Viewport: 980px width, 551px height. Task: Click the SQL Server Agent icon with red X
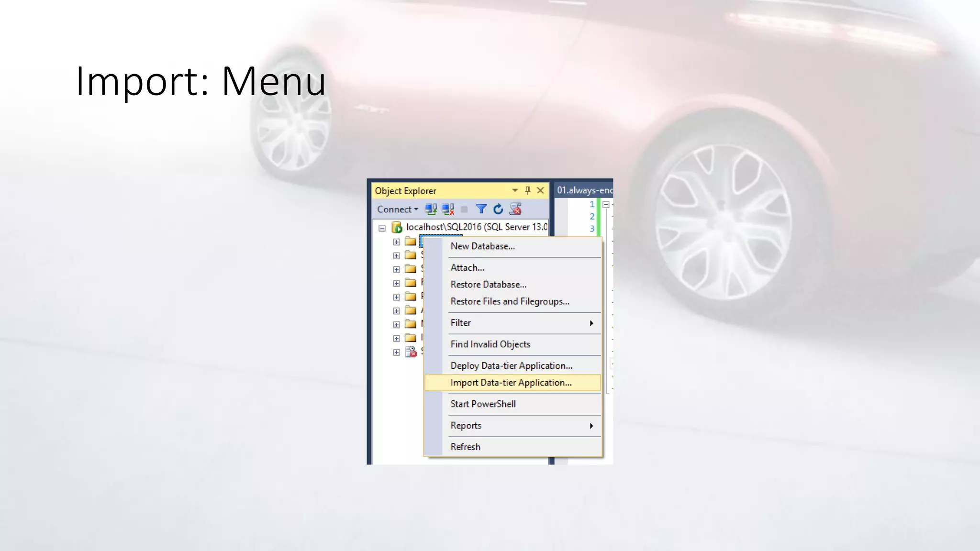pos(411,352)
